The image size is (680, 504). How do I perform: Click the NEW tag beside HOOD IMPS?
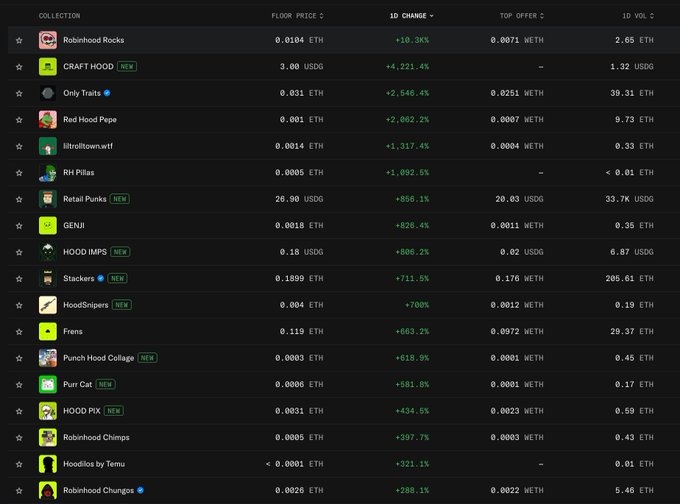(120, 252)
